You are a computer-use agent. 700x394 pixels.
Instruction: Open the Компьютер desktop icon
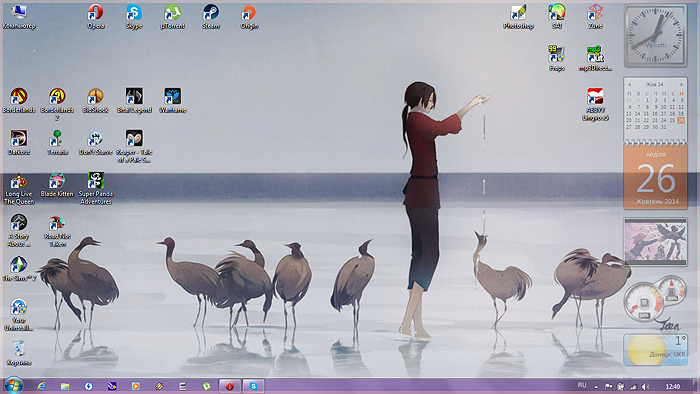point(19,17)
